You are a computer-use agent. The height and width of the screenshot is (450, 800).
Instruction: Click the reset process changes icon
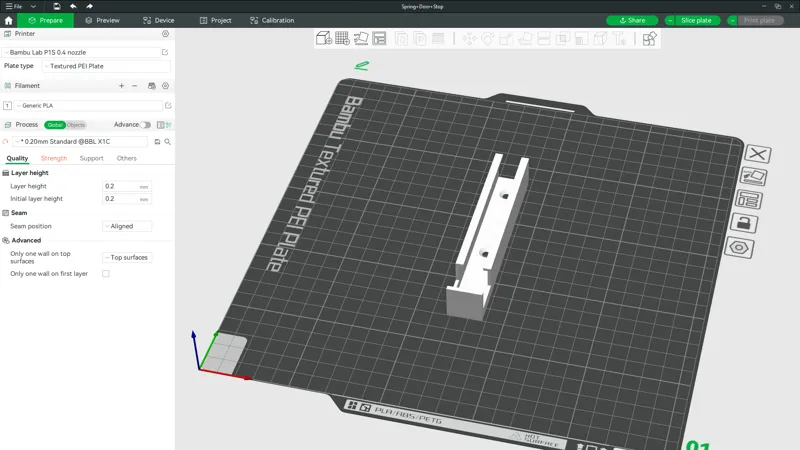pos(6,142)
